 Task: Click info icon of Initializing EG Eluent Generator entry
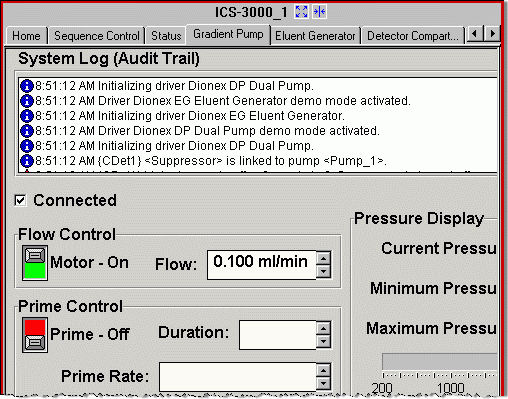click(27, 116)
